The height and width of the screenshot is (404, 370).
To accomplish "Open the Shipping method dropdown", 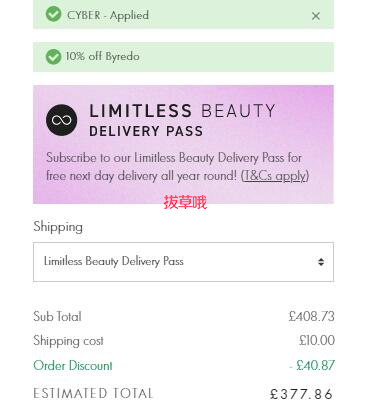I will [x=183, y=262].
